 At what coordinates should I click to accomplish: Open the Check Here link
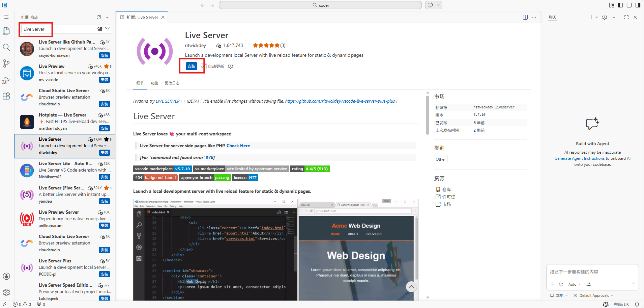pos(238,146)
